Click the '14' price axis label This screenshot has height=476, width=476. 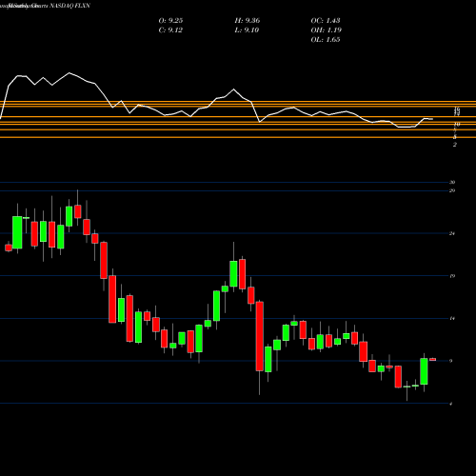(x=452, y=318)
